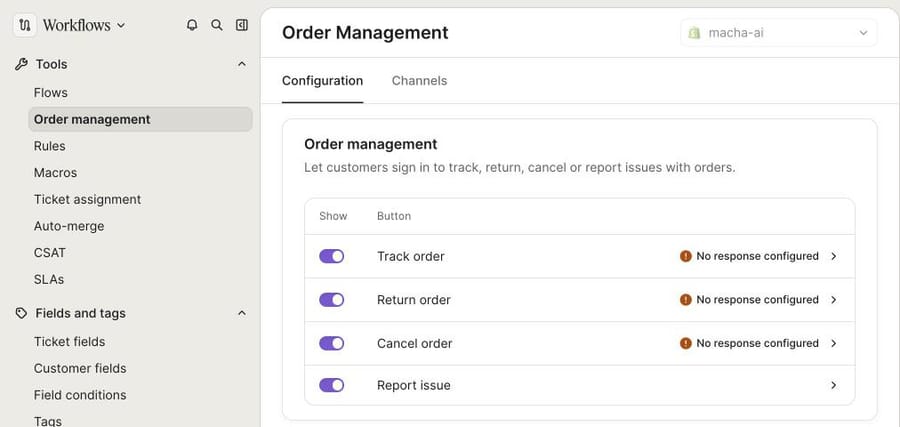The image size is (900, 427).
Task: Click the Return order label
Action: (x=414, y=300)
